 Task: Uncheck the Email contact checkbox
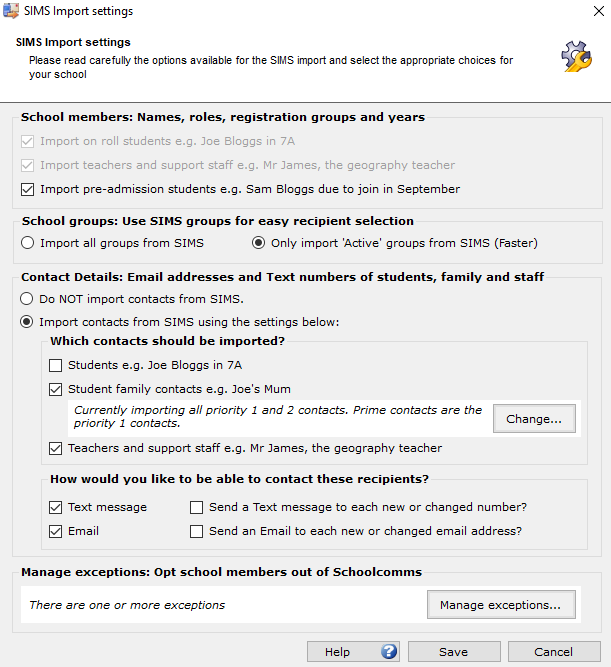click(56, 531)
